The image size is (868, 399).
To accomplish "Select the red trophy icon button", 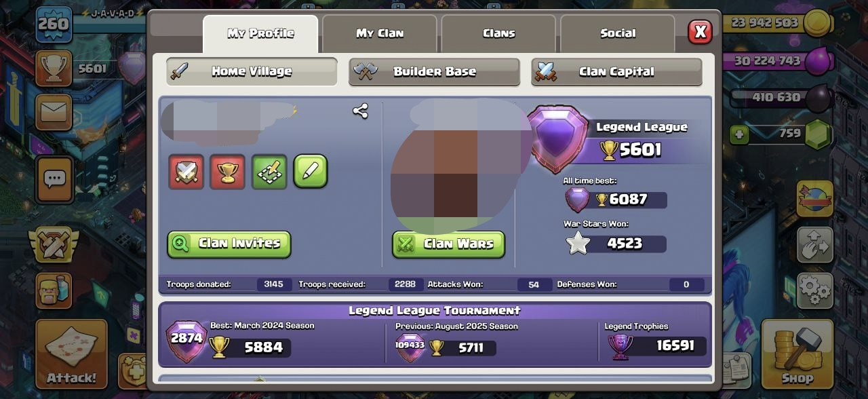I will (228, 172).
